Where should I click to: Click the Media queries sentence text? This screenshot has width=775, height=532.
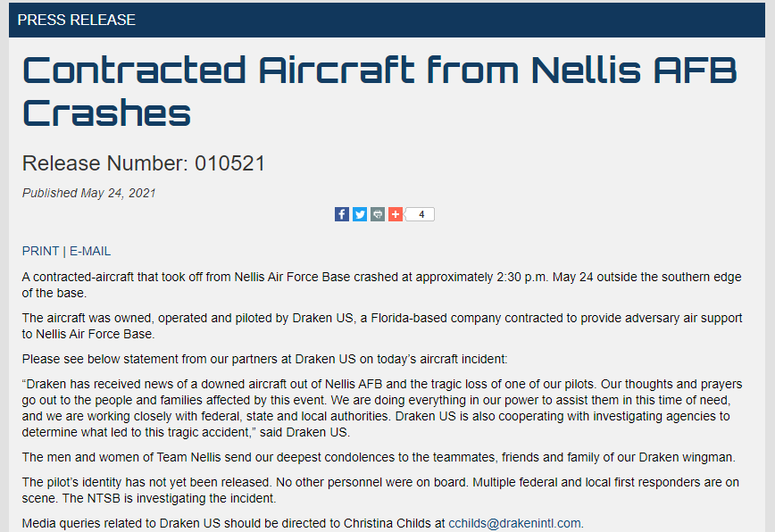click(x=234, y=523)
